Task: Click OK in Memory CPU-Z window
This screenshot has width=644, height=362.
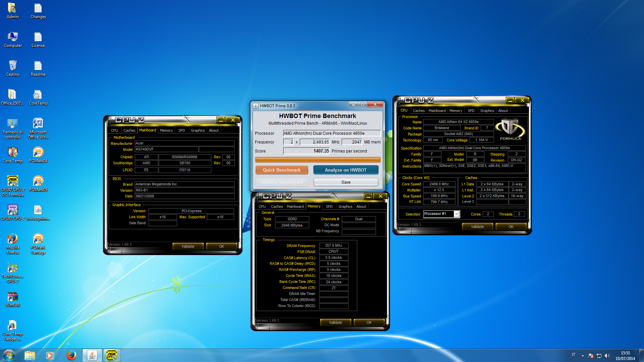Action: coord(369,322)
